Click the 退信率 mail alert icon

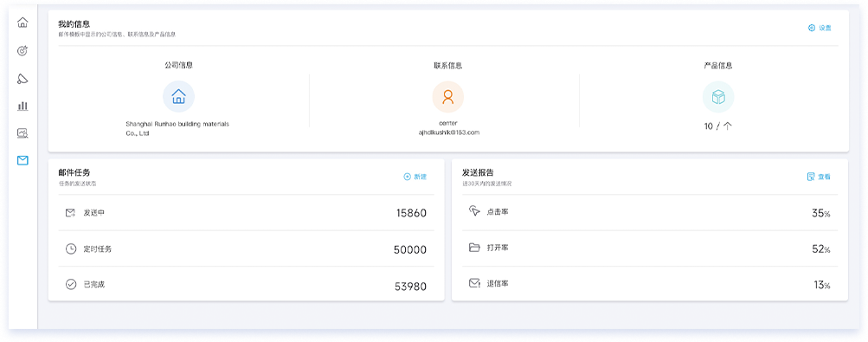coord(474,283)
